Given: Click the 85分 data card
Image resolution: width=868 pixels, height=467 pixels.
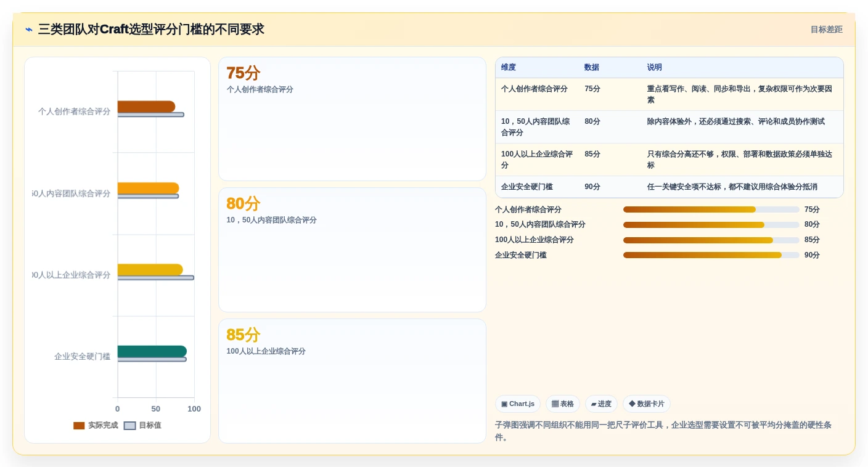Looking at the screenshot, I should tap(352, 381).
